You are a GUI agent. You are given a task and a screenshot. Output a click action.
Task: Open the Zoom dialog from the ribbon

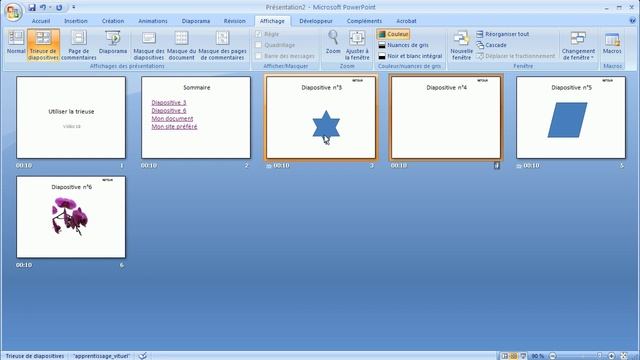coord(333,42)
